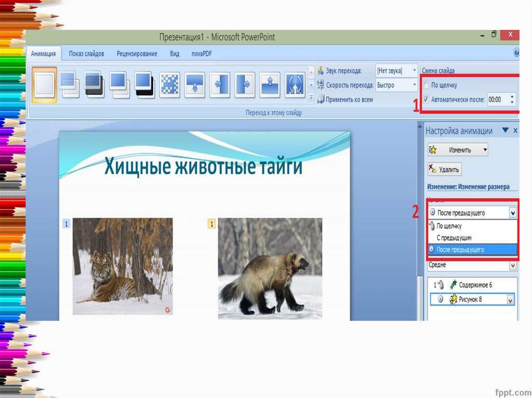Image resolution: width=532 pixels, height=398 pixels.
Task: Enable the 'По щелчку' checkbox
Action: 426,85
